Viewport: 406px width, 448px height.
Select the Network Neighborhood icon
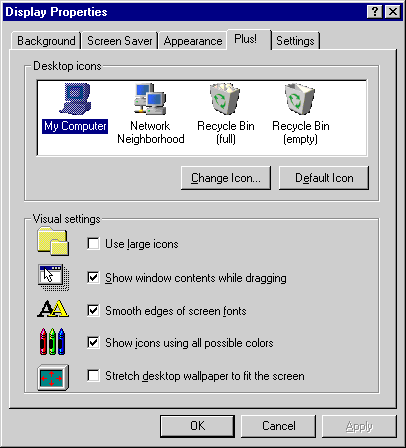[x=150, y=113]
